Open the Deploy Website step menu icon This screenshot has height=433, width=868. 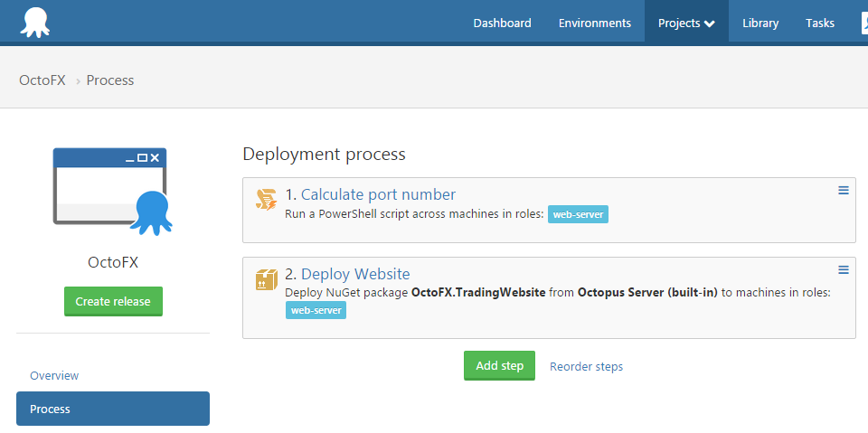843,269
